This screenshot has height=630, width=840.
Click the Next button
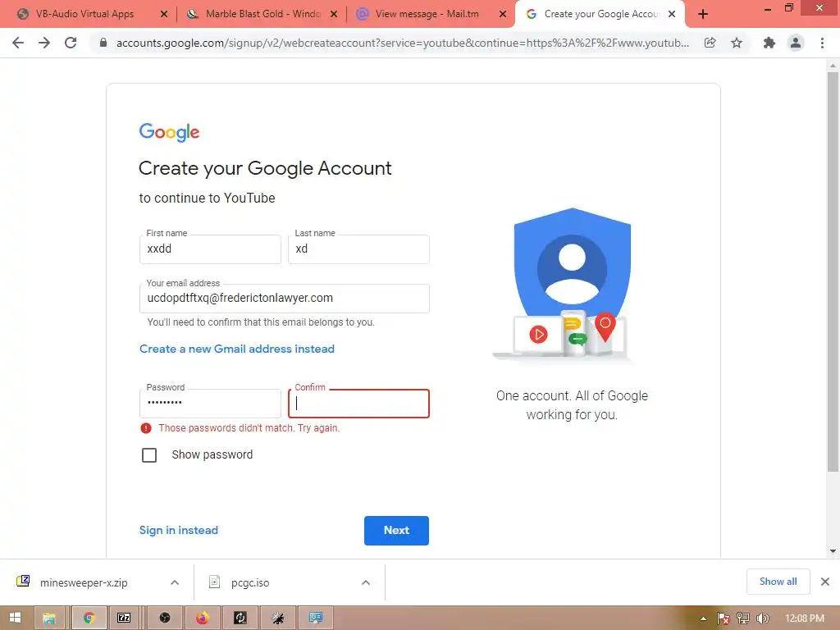point(396,531)
